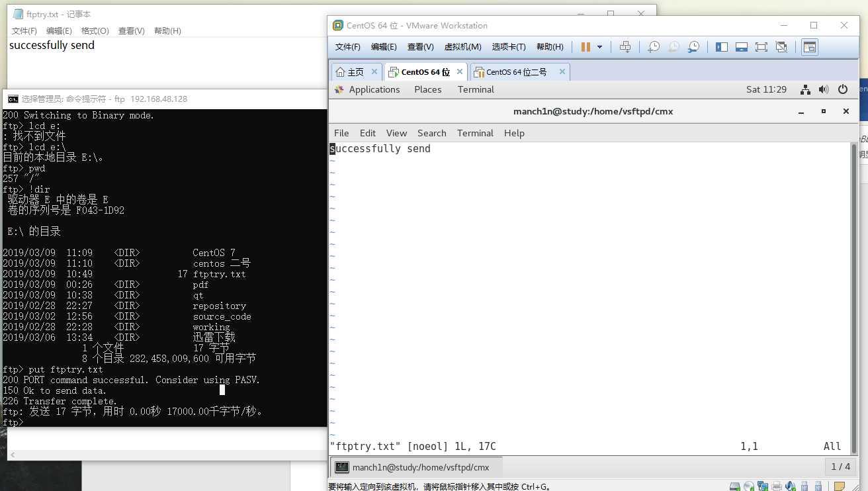Screen dimensions: 868x491
Task: Click ftptry.txt in the dir listing
Action: pyautogui.click(x=219, y=274)
